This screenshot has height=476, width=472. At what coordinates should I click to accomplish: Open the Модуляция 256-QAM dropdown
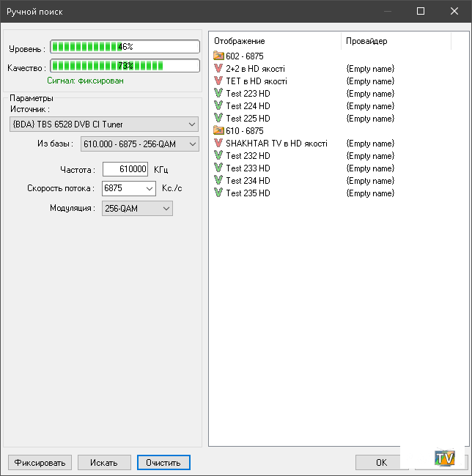pos(166,209)
